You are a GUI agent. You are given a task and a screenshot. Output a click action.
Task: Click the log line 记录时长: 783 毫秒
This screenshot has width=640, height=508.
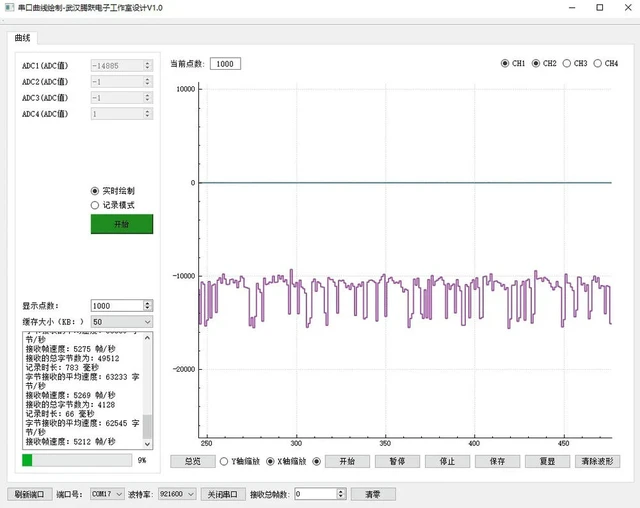(x=62, y=368)
